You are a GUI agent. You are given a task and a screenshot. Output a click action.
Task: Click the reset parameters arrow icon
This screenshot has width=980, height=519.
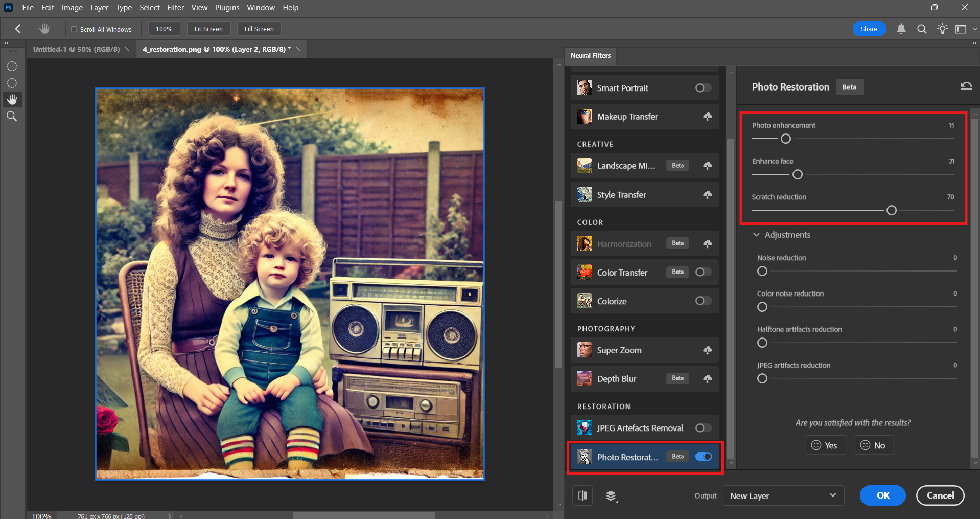coord(966,86)
